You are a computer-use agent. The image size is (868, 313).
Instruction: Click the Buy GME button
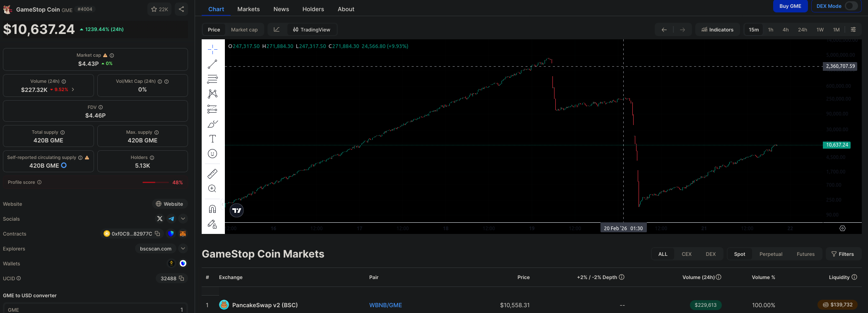coord(790,6)
